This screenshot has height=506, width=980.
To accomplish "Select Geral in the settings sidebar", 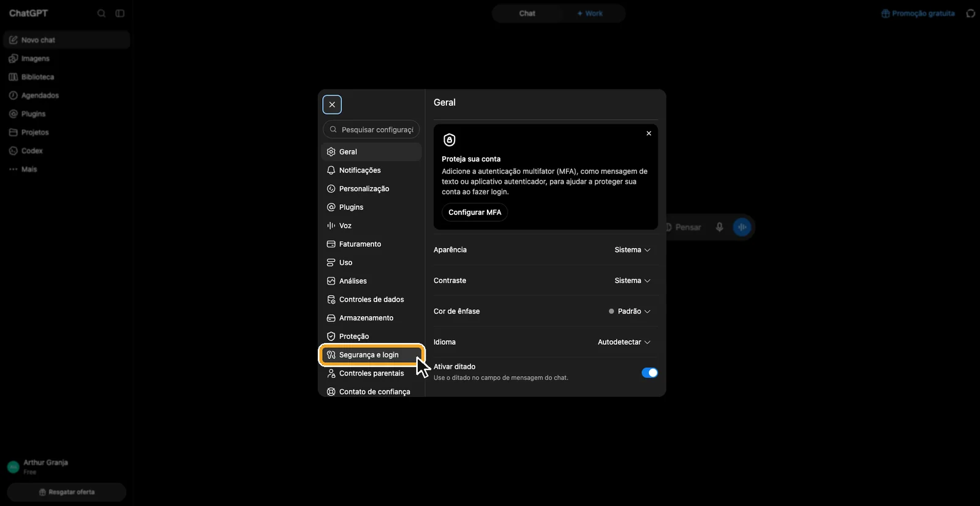I will (x=371, y=152).
